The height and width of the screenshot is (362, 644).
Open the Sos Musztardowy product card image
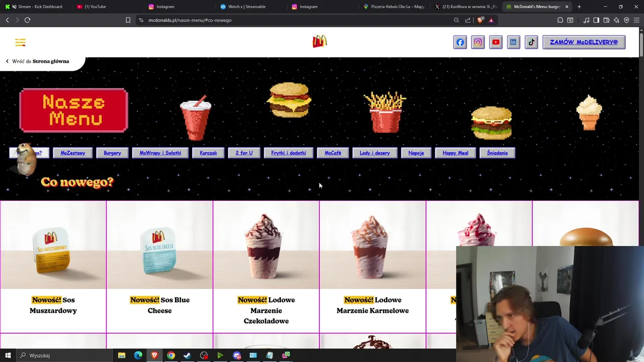53,245
